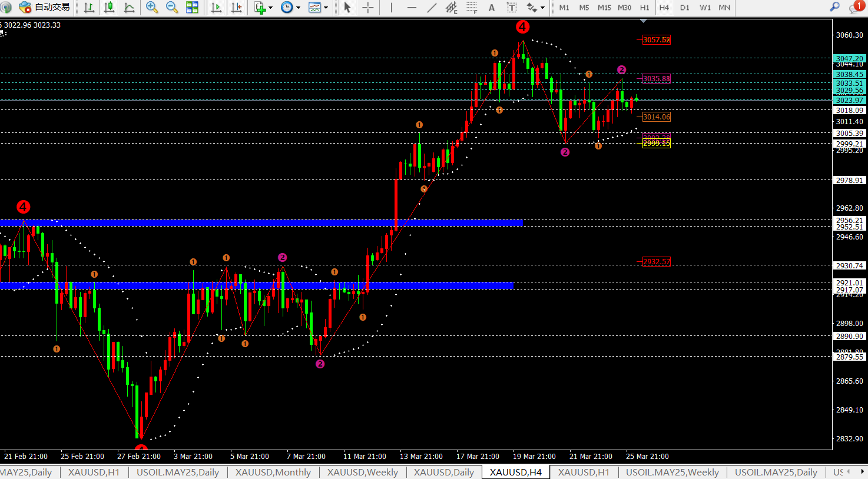Toggle chart shift from right edge
The image size is (868, 479).
pos(236,8)
